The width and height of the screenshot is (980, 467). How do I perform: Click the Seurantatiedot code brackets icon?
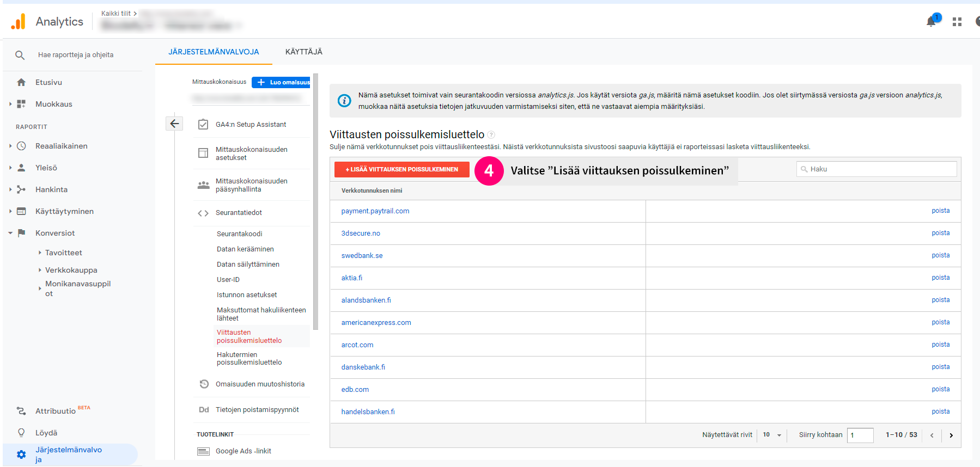(x=203, y=213)
